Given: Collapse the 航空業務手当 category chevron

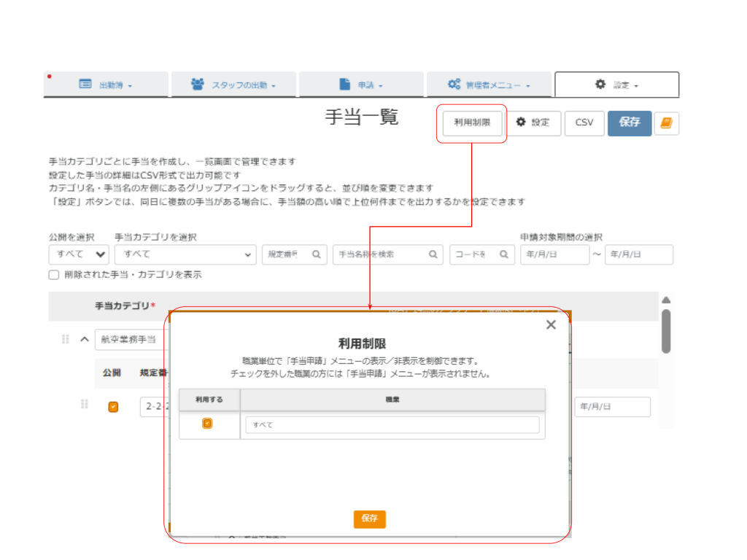Looking at the screenshot, I should click(x=84, y=339).
